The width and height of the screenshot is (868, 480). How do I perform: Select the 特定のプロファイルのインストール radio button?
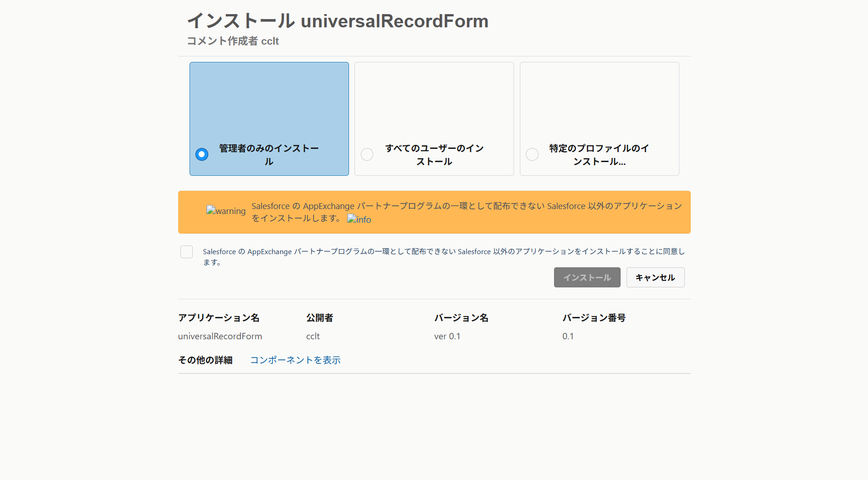(x=532, y=154)
